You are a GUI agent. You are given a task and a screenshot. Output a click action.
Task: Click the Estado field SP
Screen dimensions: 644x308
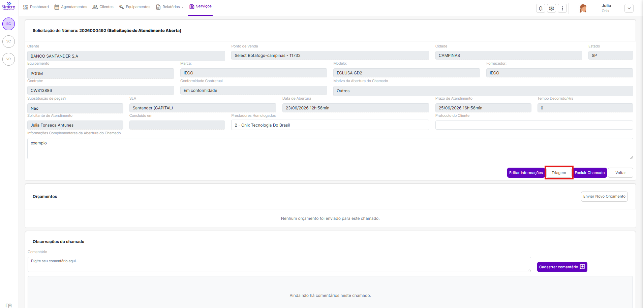point(611,56)
